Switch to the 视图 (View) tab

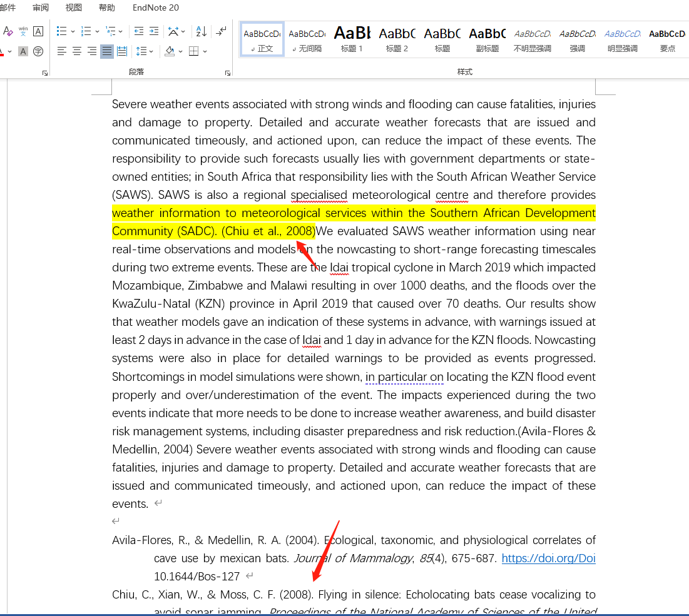coord(73,8)
